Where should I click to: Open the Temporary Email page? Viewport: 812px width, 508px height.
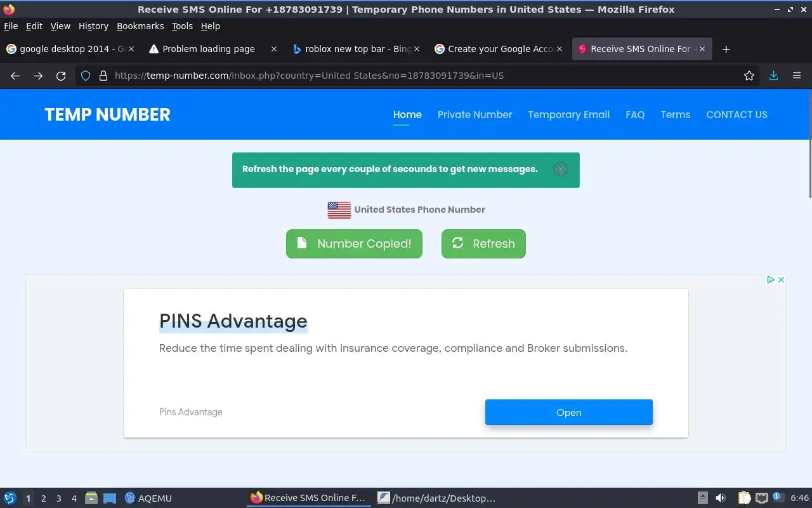(569, 115)
